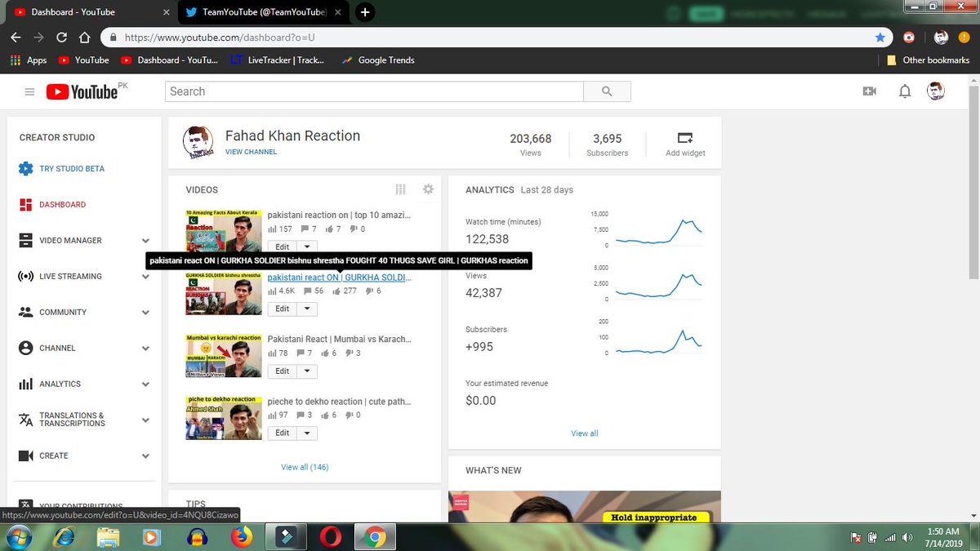The width and height of the screenshot is (980, 551).
Task: Click Edit button for pieche to dekho video
Action: [282, 433]
